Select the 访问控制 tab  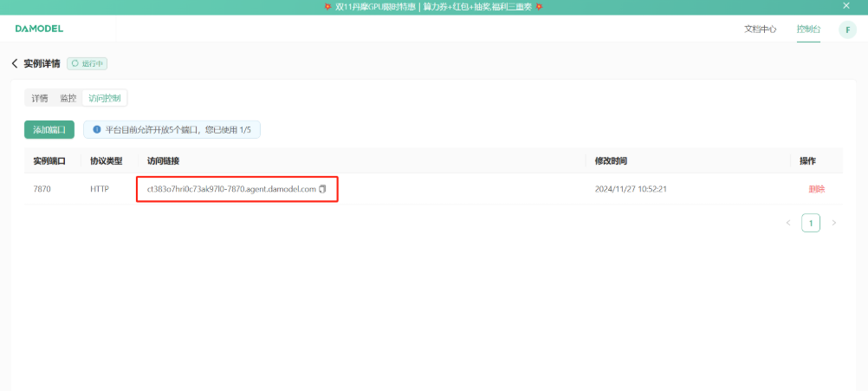coord(104,98)
